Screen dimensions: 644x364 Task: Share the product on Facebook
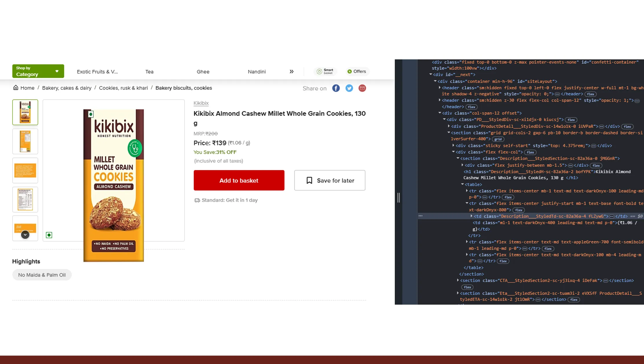point(336,88)
